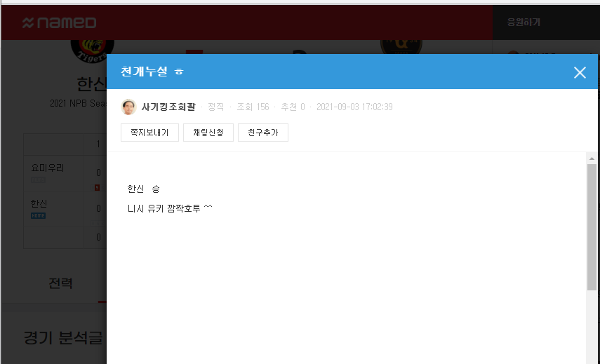Screen dimensions: 600x364
Task: Click the popup's vertical scrollbar thumb
Action: tap(592, 227)
